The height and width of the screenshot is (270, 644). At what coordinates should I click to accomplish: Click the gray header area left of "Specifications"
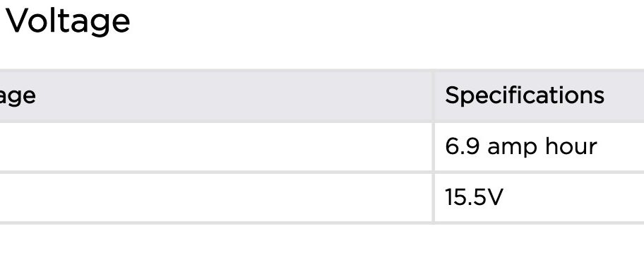(x=234, y=95)
